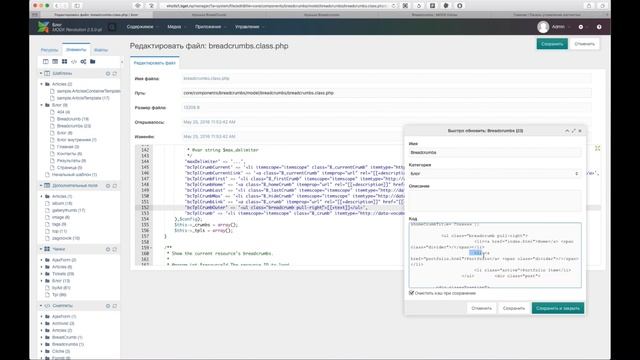Select the 'Начальный шаблон (1)' template
Viewport: 640px width, 360px height.
74,174
